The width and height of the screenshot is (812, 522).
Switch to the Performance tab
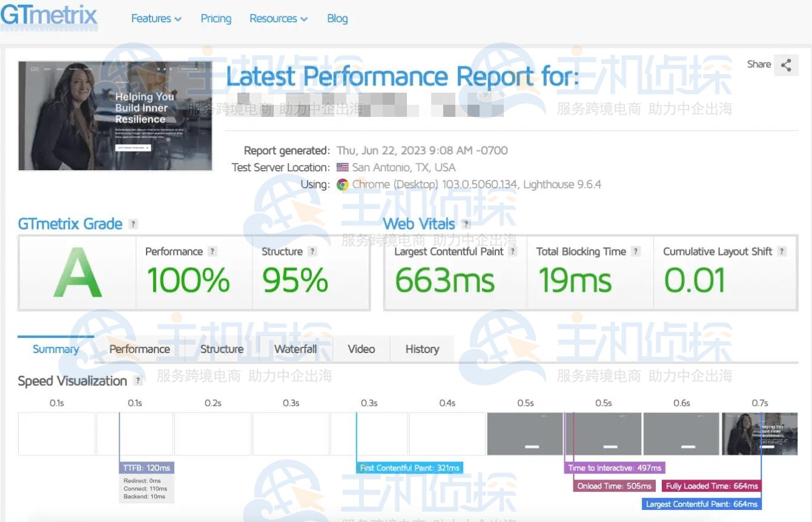[x=139, y=349]
